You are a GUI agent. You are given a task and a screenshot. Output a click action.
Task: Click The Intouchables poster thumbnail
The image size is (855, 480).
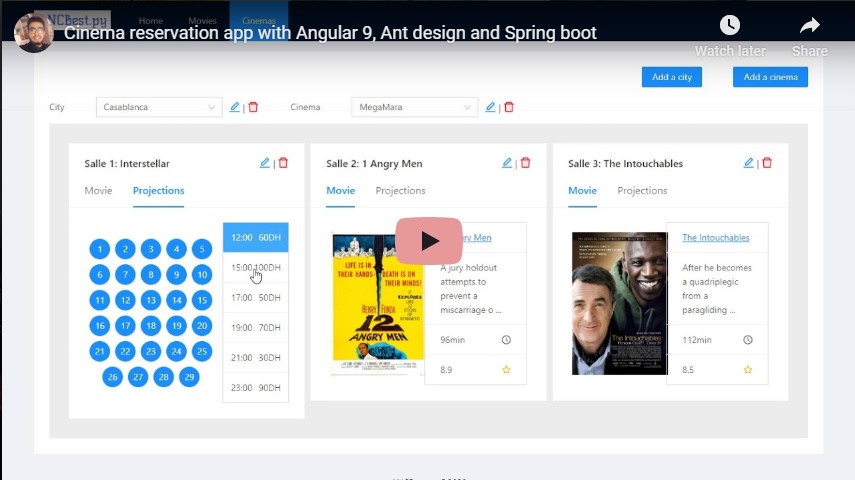click(619, 303)
